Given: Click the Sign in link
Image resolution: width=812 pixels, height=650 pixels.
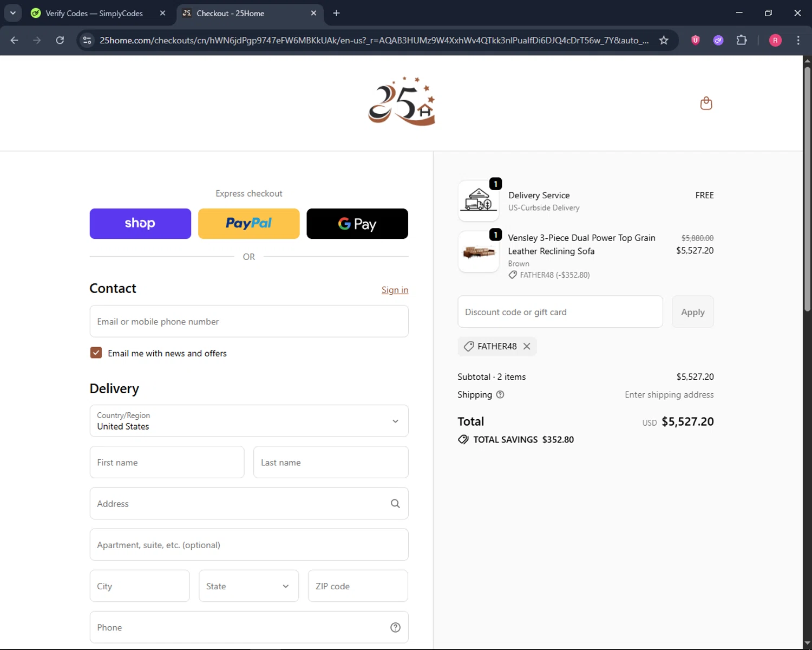Looking at the screenshot, I should click(x=395, y=290).
